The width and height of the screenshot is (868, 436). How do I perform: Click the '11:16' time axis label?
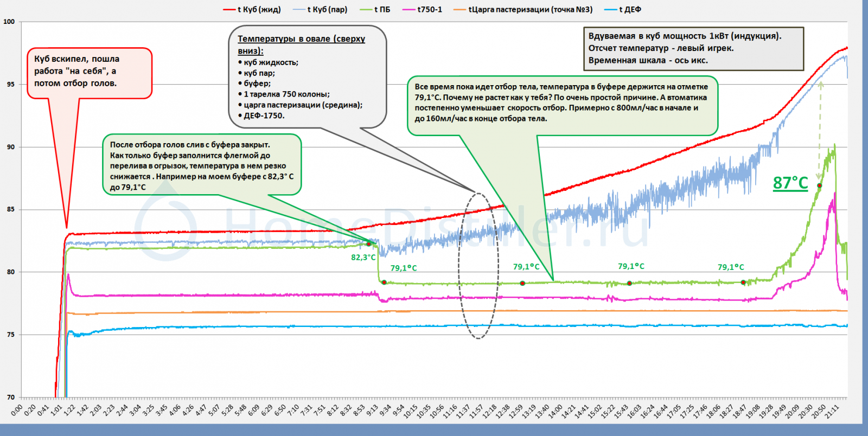(450, 411)
